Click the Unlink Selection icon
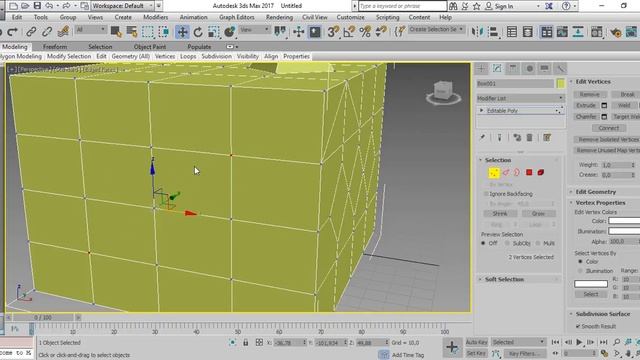 (x=47, y=31)
